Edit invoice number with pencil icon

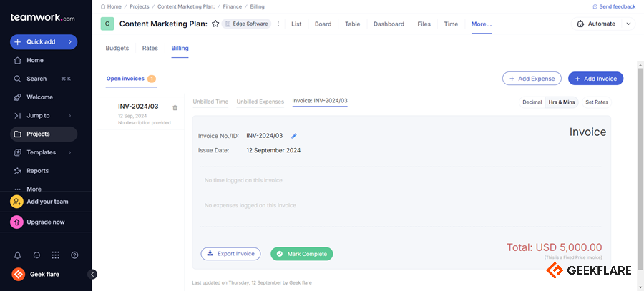[294, 135]
